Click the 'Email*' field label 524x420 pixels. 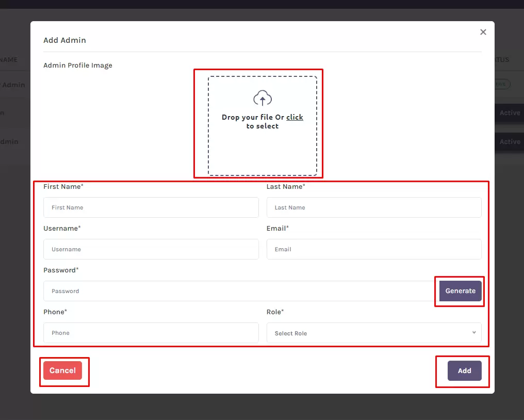tap(277, 229)
